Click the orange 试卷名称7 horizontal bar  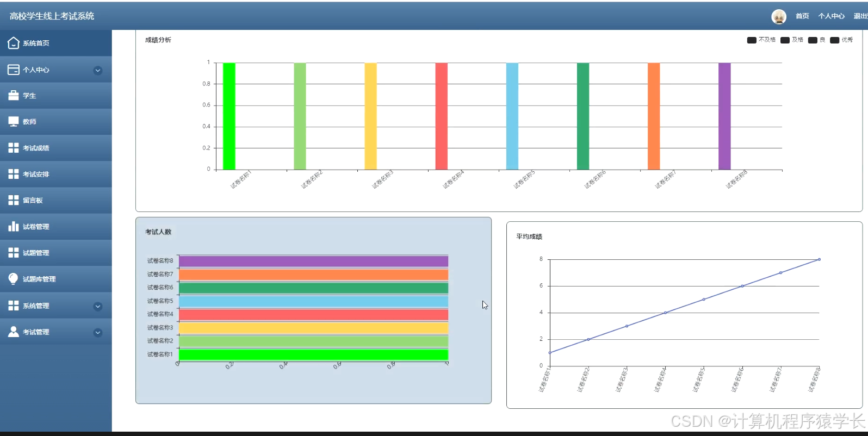tap(313, 275)
